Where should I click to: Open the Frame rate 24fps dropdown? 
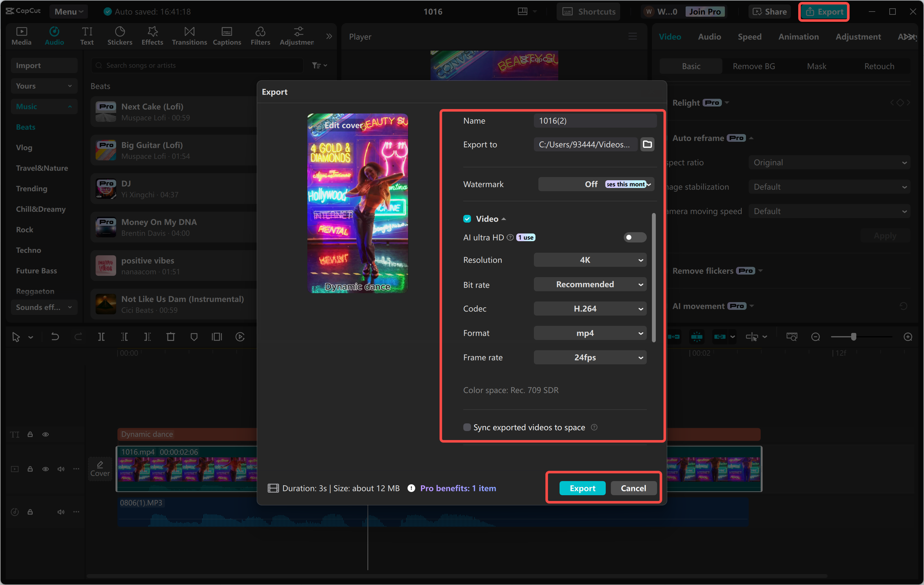click(x=590, y=358)
